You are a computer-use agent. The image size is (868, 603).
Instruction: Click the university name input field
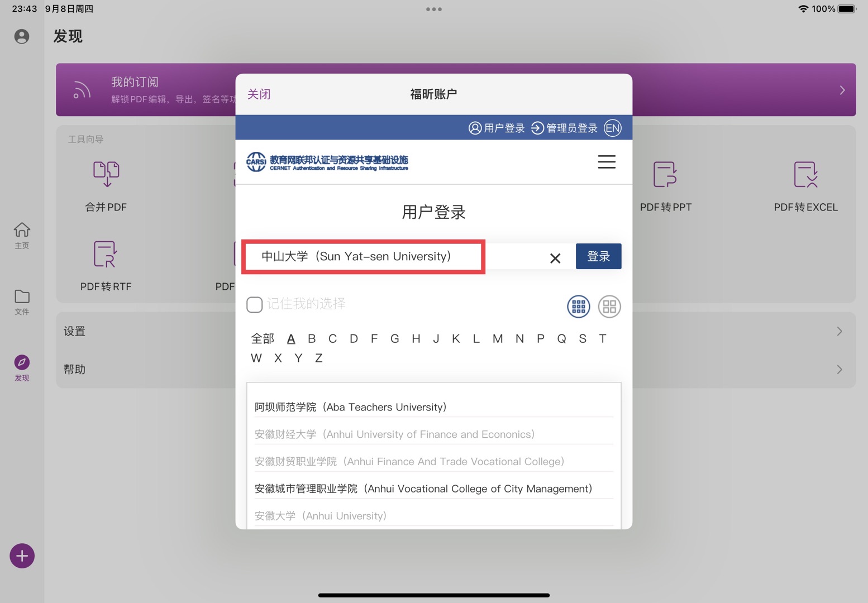tap(409, 256)
